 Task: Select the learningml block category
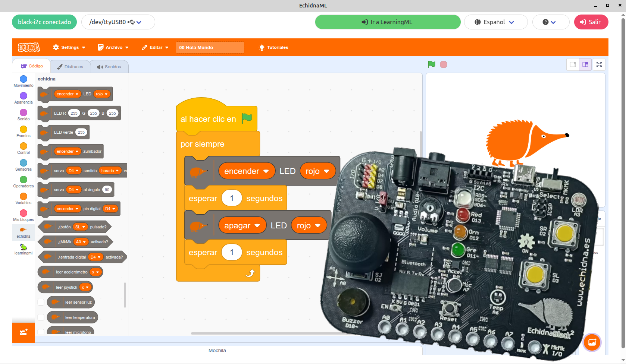tap(24, 249)
